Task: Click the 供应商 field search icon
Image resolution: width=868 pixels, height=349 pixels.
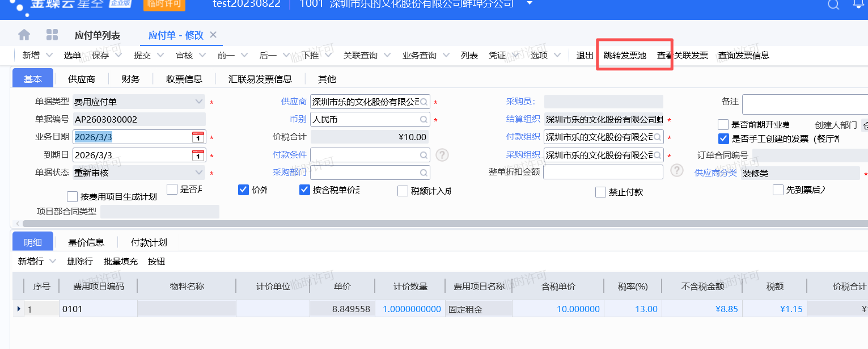Action: (424, 102)
